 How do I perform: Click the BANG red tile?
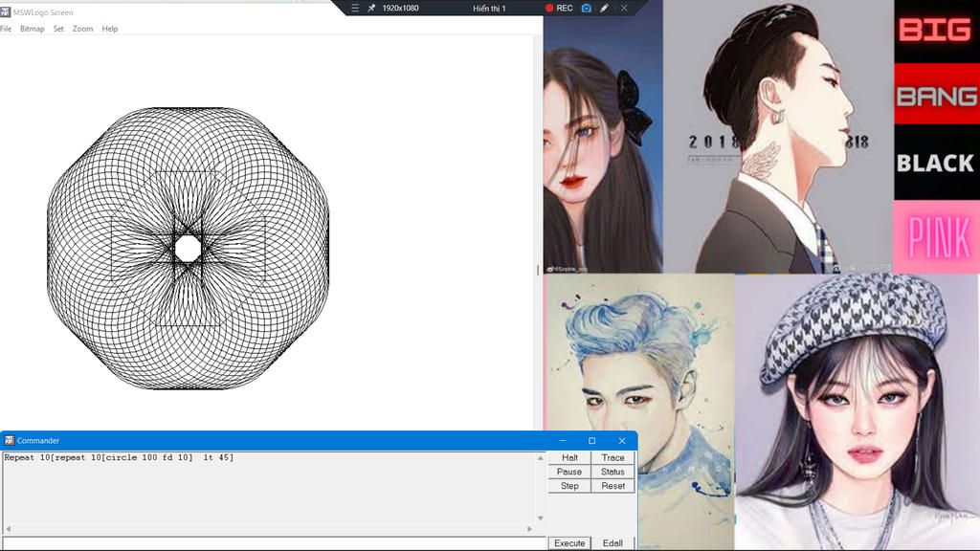[937, 94]
